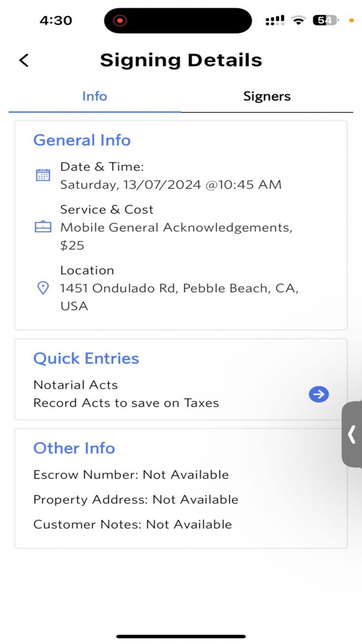Select the briefcase icon next to Service & Cost
The width and height of the screenshot is (362, 644).
[43, 227]
